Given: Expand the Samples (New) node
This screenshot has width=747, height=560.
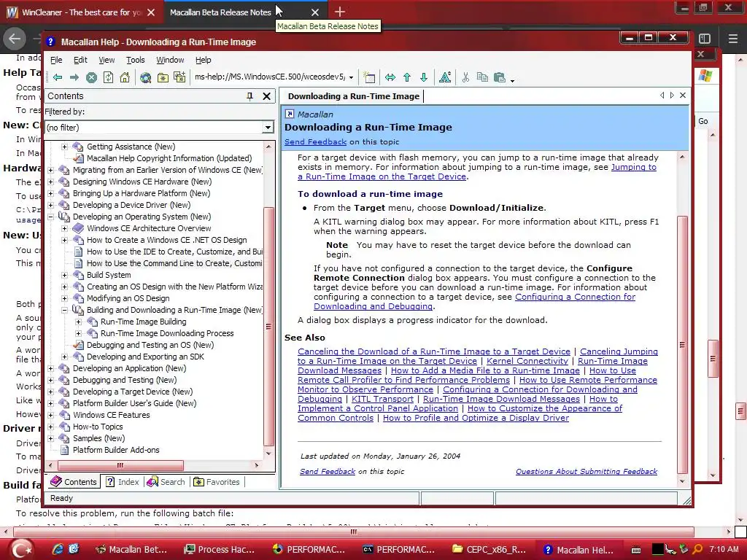Looking at the screenshot, I should pyautogui.click(x=50, y=438).
